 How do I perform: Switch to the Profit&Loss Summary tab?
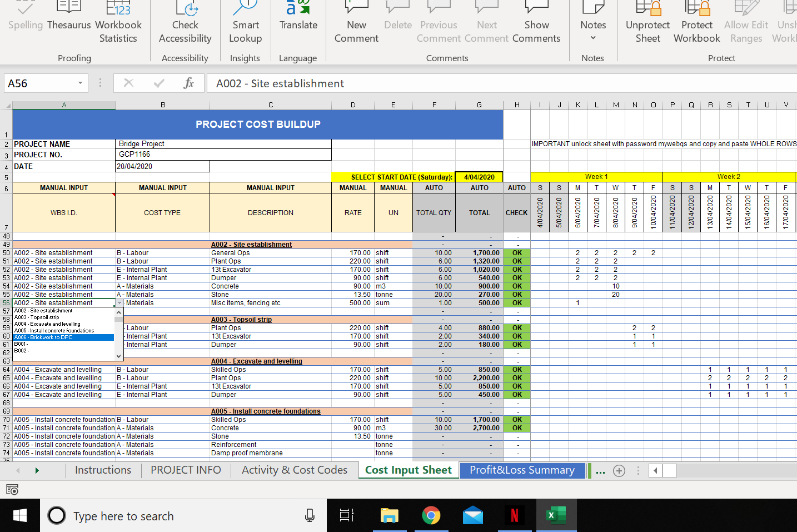pos(522,470)
